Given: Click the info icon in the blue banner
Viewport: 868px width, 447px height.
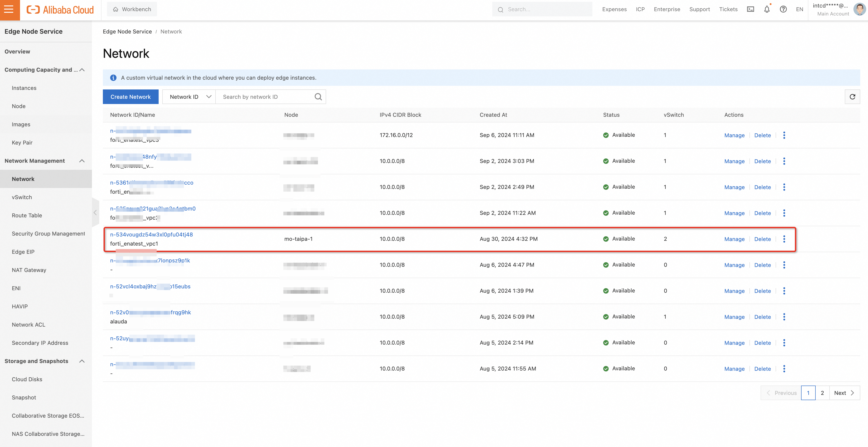Looking at the screenshot, I should click(x=113, y=78).
